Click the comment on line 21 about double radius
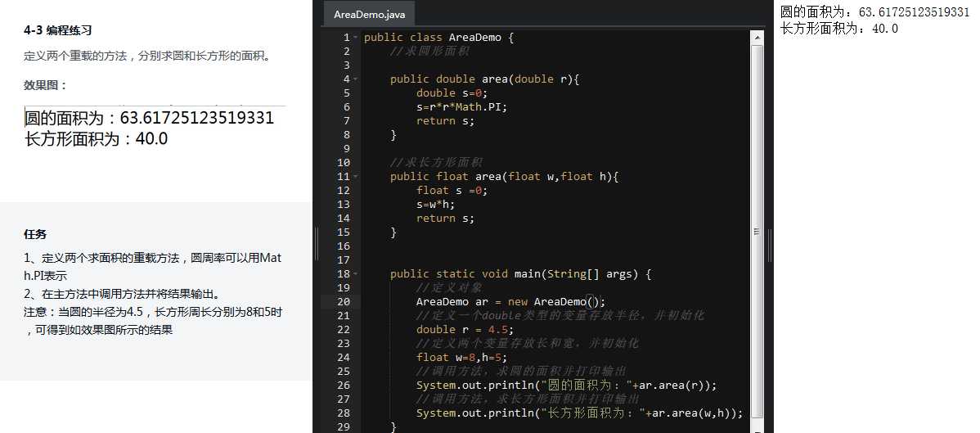Screen dimensions: 980x433 coord(560,315)
